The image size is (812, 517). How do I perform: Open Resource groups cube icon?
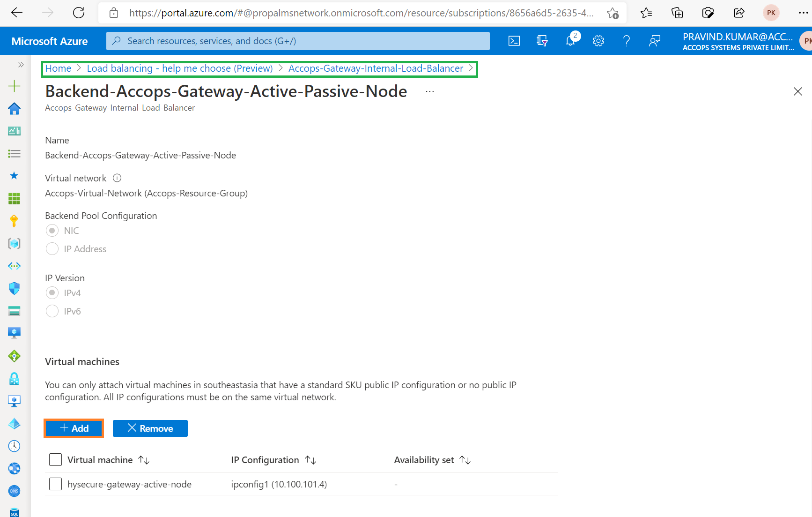(x=15, y=243)
